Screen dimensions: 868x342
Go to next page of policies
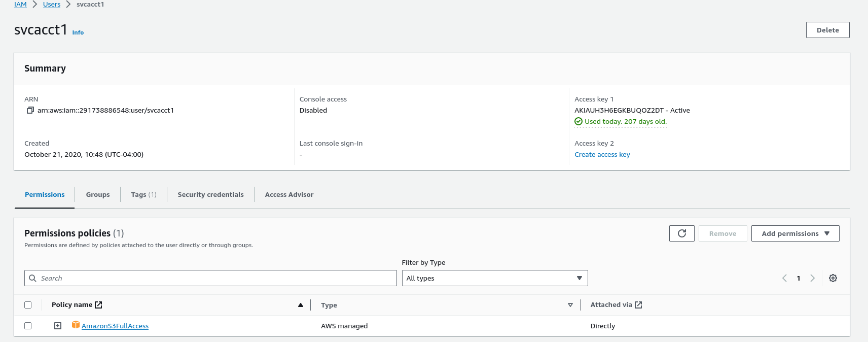[812, 278]
